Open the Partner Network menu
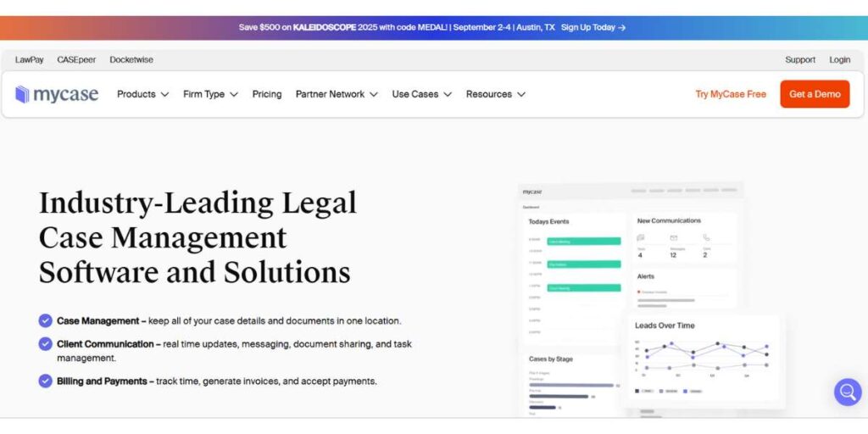Image resolution: width=868 pixels, height=434 pixels. [x=337, y=95]
